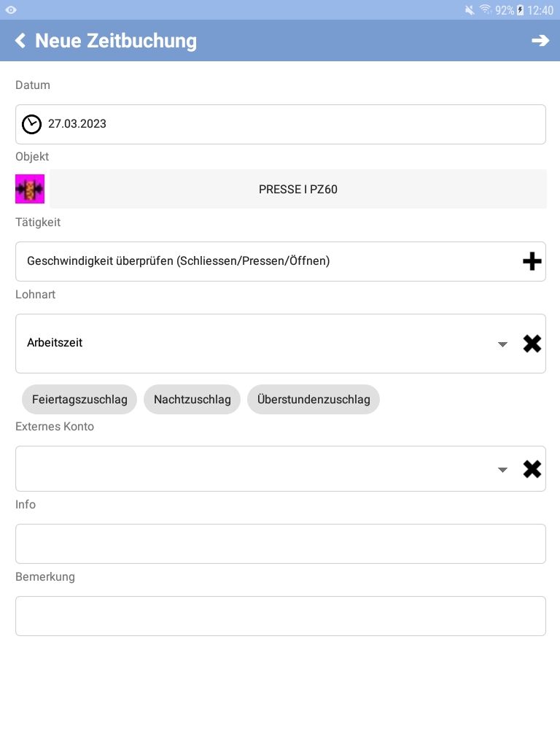Screen dimensions: 560x747
Task: Open the Lohnart dropdown arrow
Action: (x=502, y=344)
